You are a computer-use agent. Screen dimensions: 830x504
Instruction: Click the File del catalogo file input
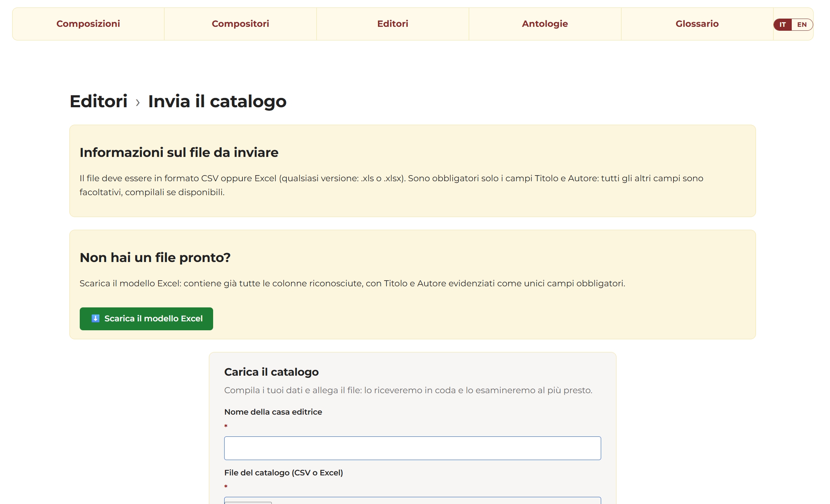click(x=412, y=500)
